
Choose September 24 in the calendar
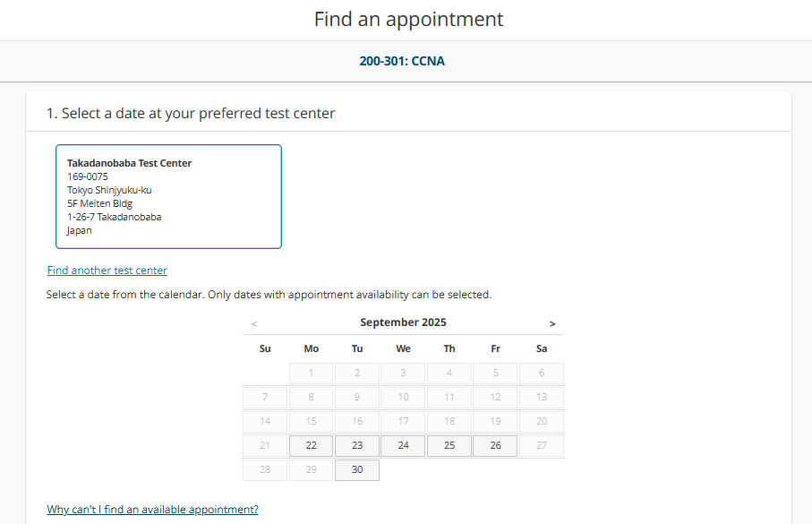(404, 445)
